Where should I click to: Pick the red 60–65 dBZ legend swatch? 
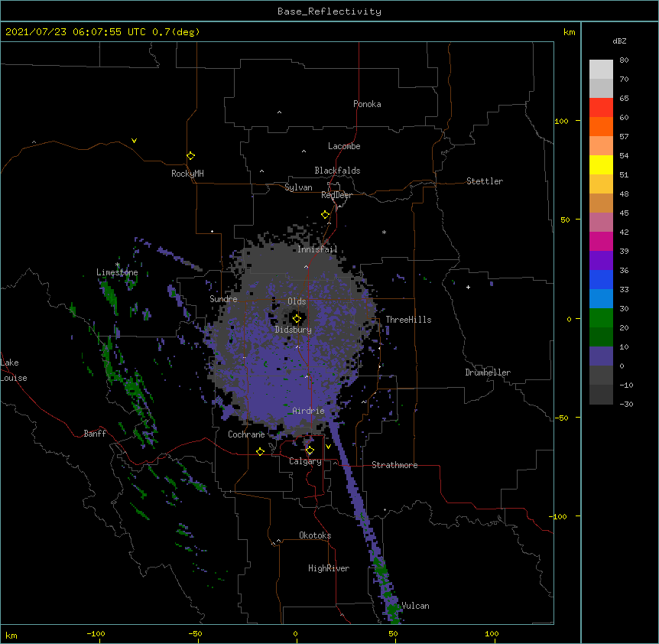(x=601, y=108)
